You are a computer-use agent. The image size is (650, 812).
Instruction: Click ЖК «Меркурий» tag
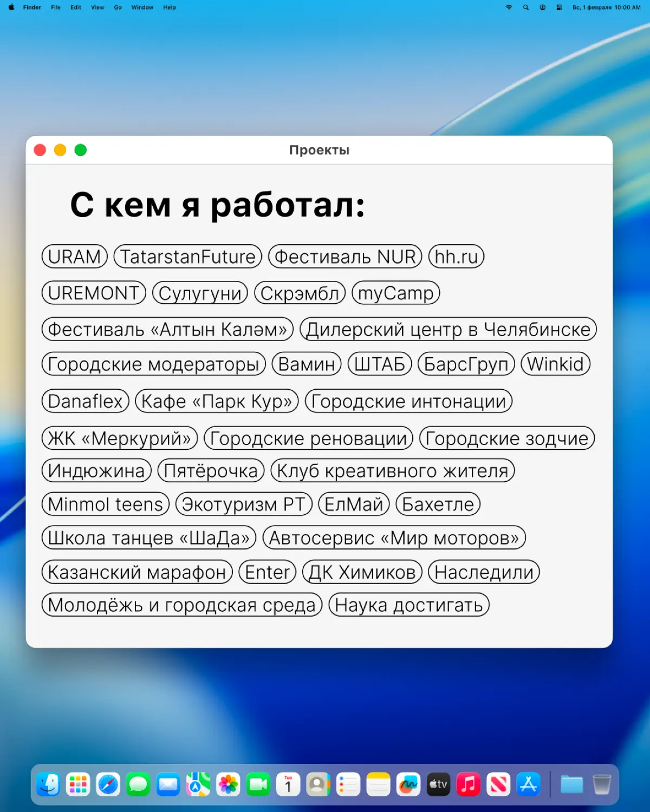coord(120,438)
